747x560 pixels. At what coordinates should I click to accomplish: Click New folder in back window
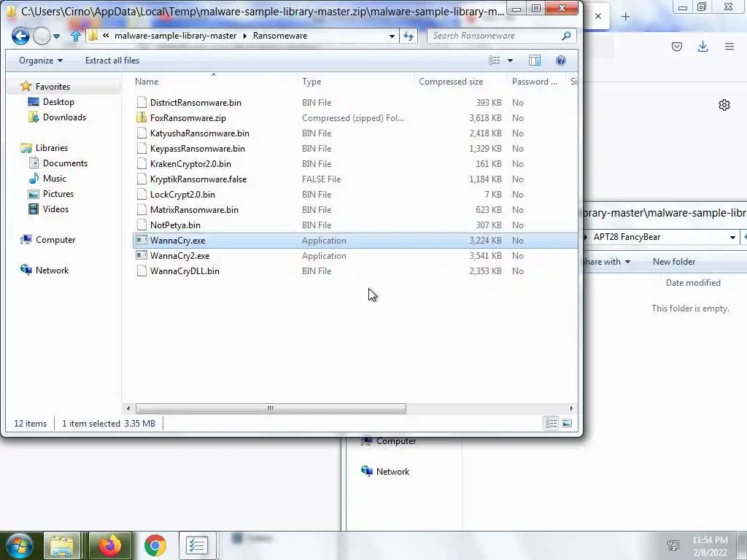[673, 262]
